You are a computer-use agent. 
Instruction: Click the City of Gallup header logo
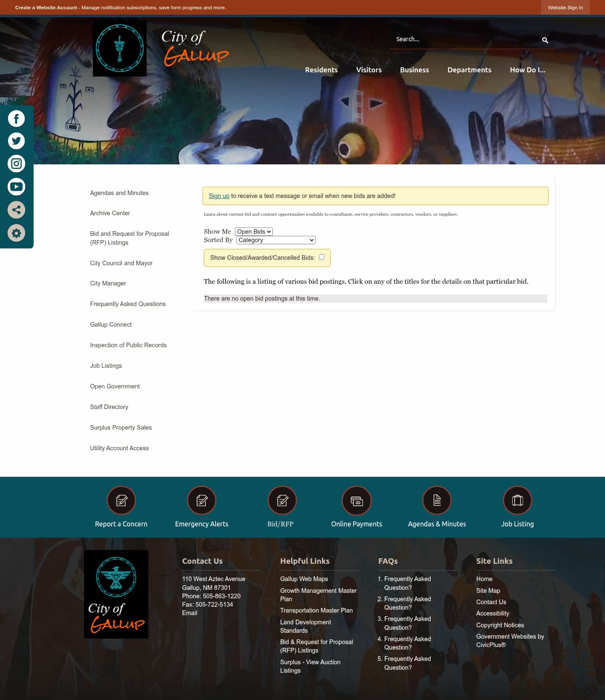(161, 48)
